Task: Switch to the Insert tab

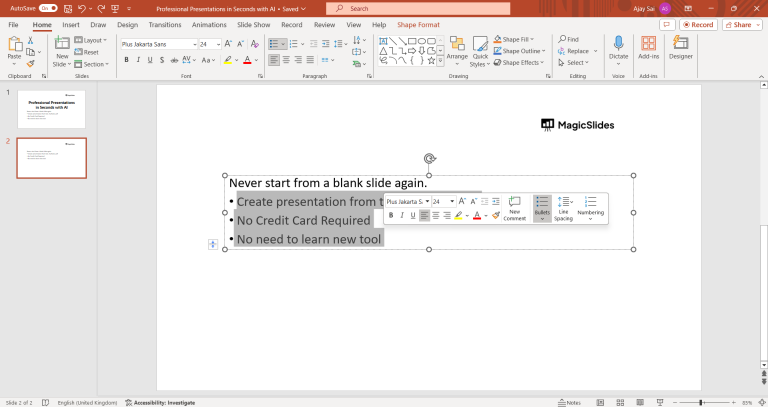Action: point(71,24)
